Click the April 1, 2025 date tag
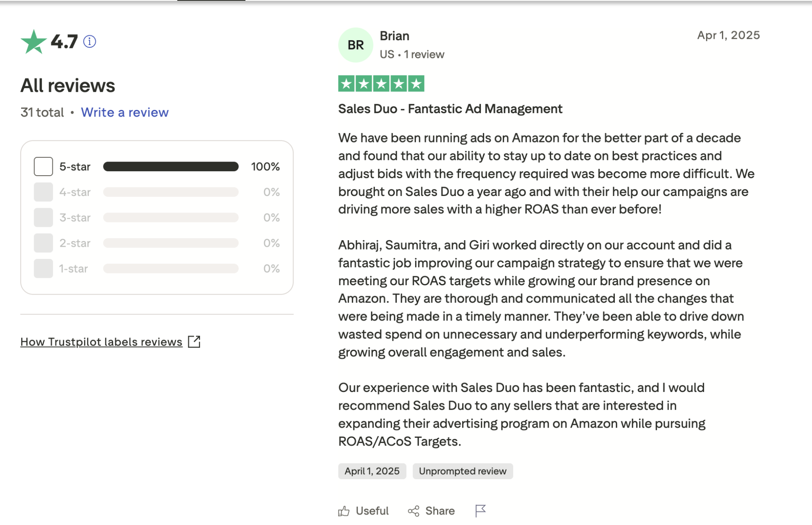Viewport: 812px width, 525px height. [x=372, y=471]
